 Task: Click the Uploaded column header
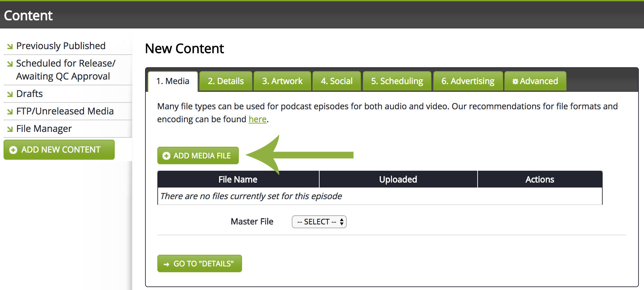(x=398, y=179)
